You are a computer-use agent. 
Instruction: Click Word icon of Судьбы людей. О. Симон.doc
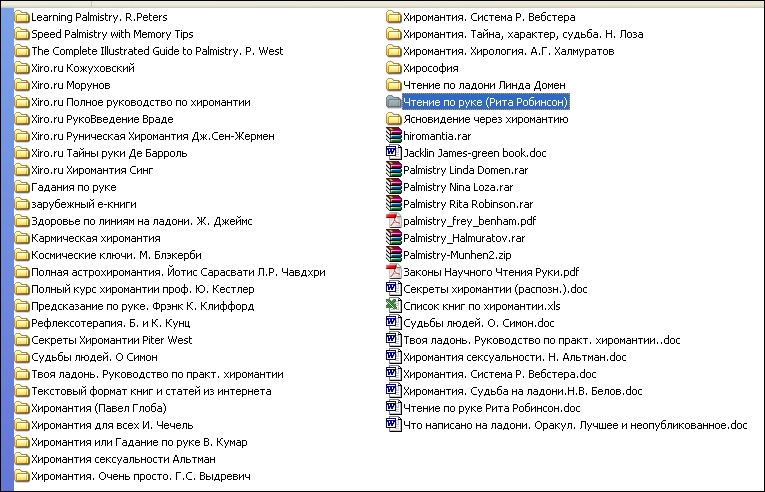pyautogui.click(x=393, y=323)
